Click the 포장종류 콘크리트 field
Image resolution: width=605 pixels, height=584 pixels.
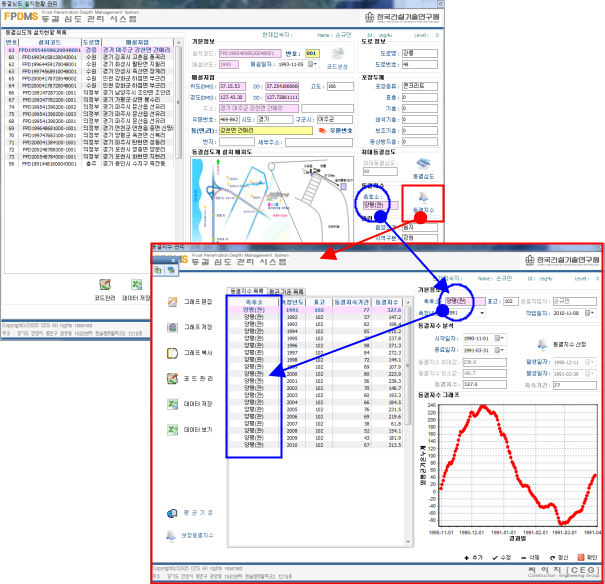[420, 86]
